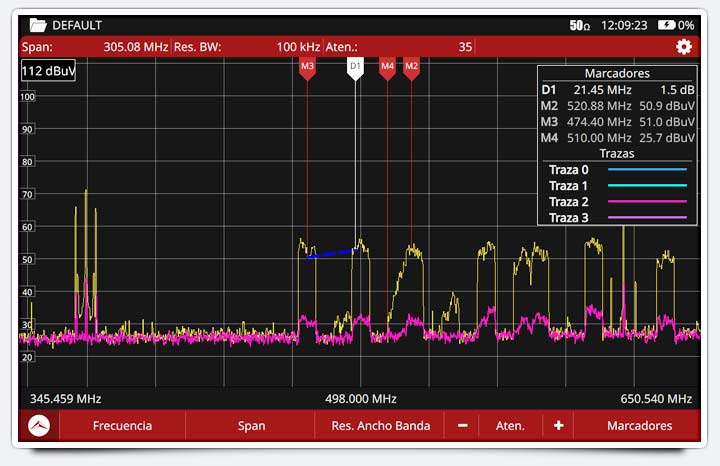The image size is (720, 466).
Task: Click the 100 level axis label
Action: coord(28,96)
